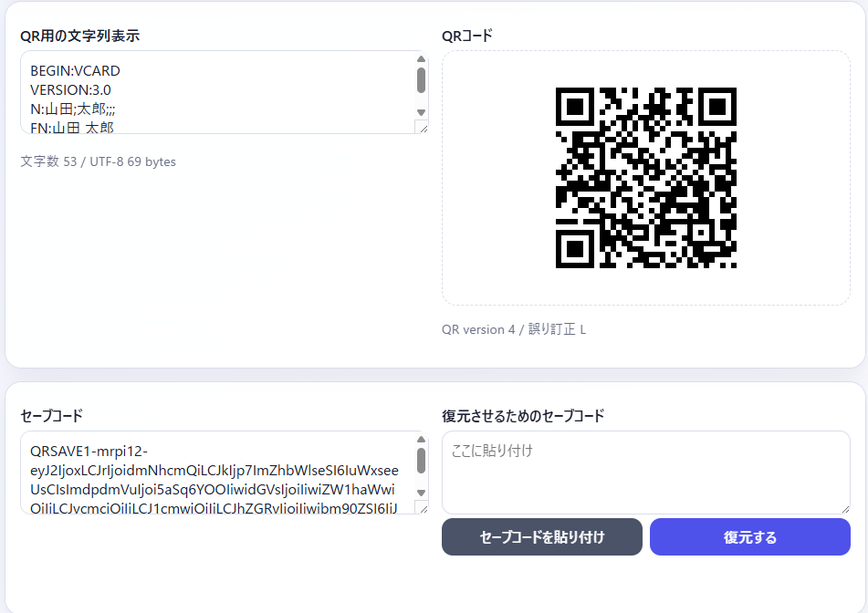Click resize grip of save code textarea

tap(422, 508)
